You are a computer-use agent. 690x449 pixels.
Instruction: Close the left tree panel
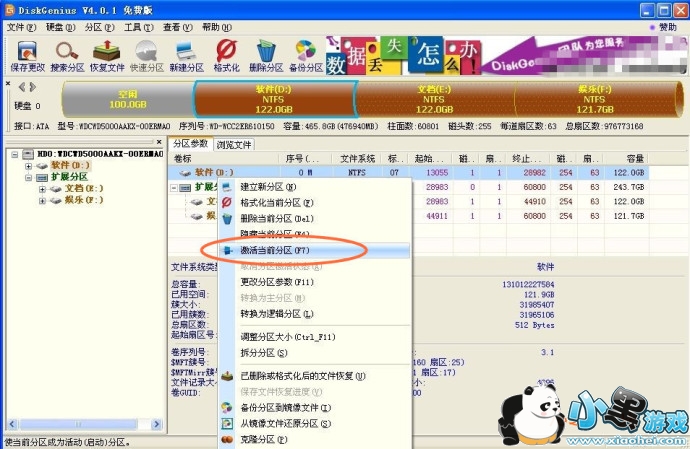tap(159, 142)
